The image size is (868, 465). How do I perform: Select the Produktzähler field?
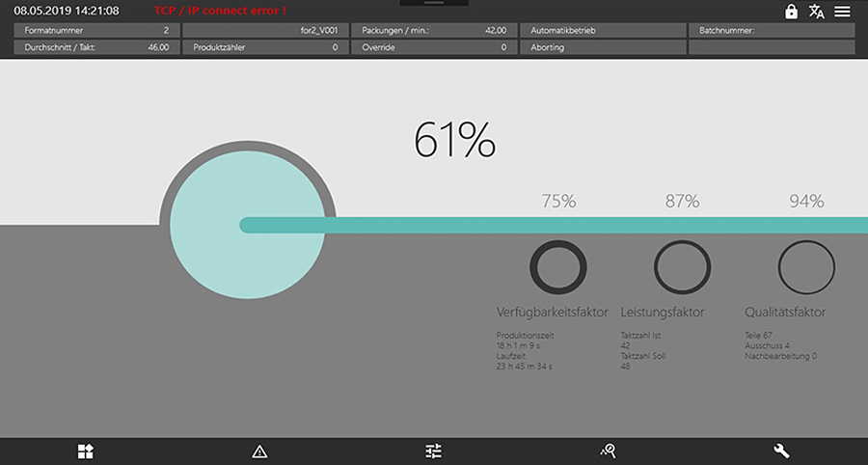click(x=265, y=47)
